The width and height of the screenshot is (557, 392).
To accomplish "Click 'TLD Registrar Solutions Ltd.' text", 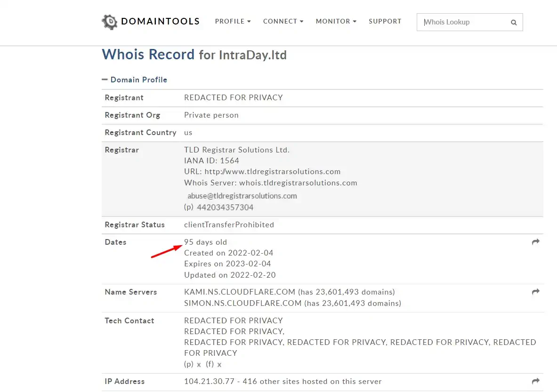I will pyautogui.click(x=236, y=150).
